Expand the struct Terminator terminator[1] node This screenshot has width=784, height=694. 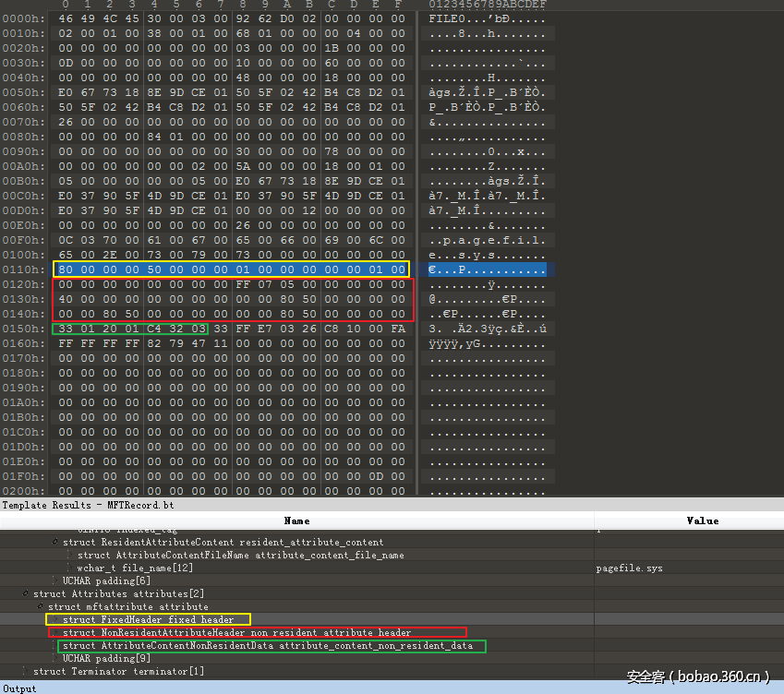tap(26, 671)
